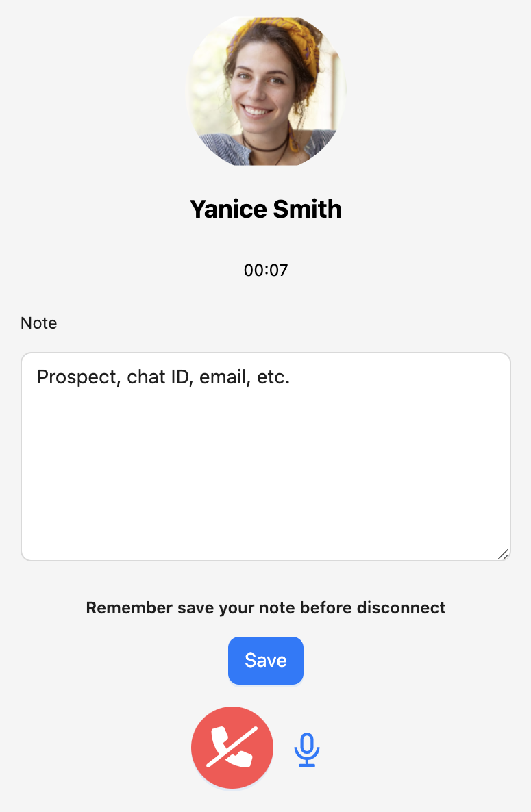Click Yanice Smith's profile photo
The image size is (531, 812).
(266, 91)
